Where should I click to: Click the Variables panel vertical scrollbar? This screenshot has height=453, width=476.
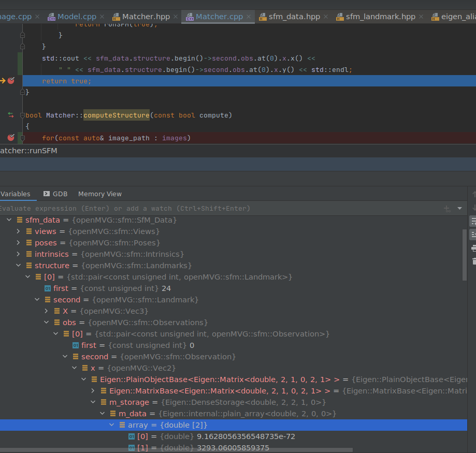coord(464,255)
